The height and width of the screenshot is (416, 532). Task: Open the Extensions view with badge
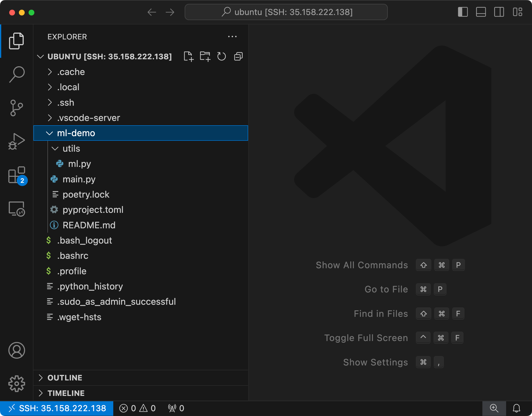(16, 175)
